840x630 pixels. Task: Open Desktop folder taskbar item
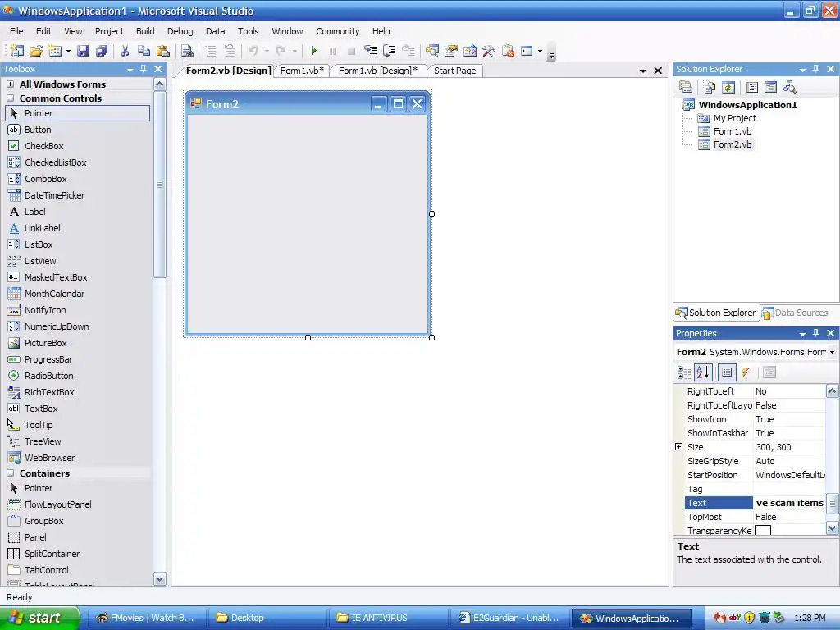pyautogui.click(x=267, y=618)
